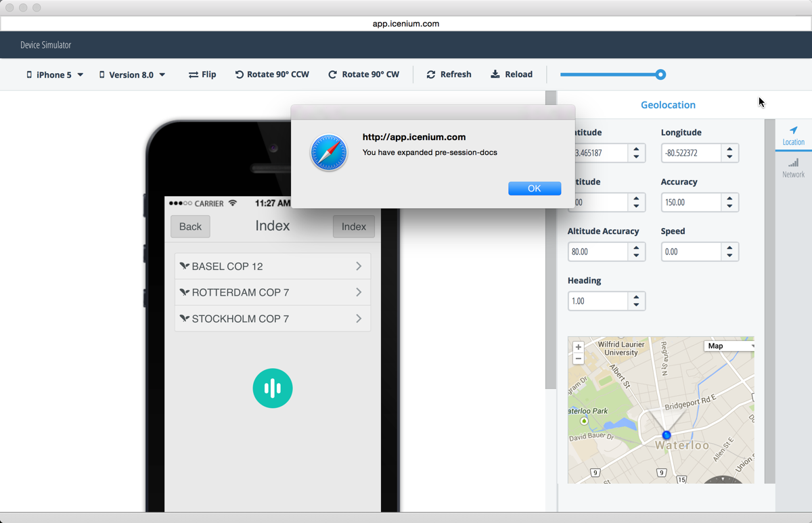Screen dimensions: 812x523
Task: Select the Location tab in sidebar
Action: coord(793,135)
